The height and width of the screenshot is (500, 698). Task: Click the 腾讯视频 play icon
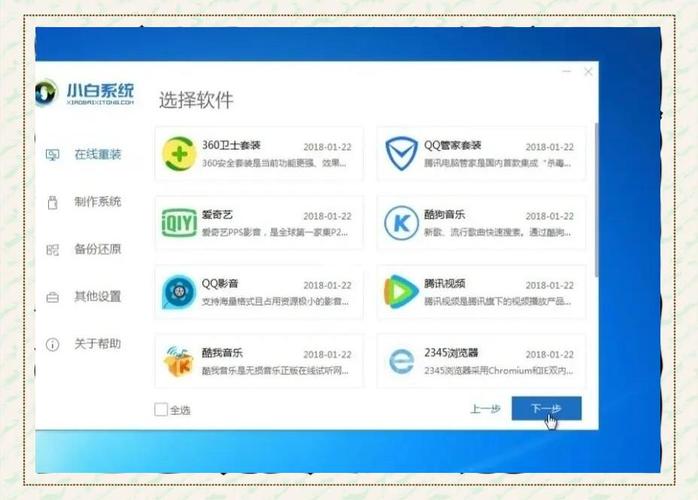coord(401,292)
